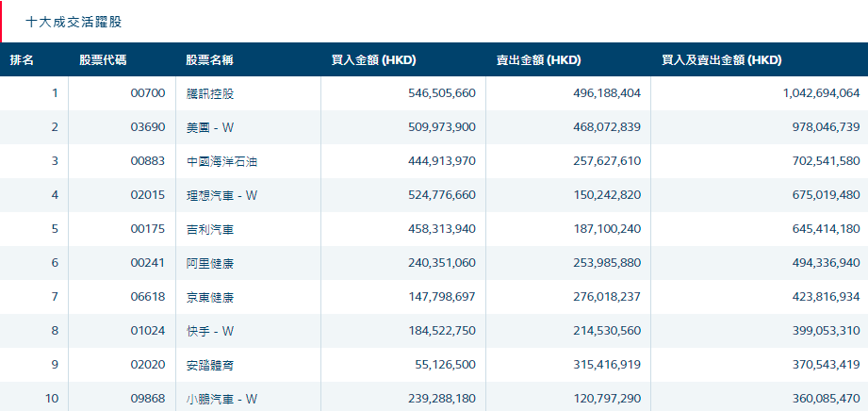Click the 排名 column header
This screenshot has width=868, height=411.
pos(22,60)
